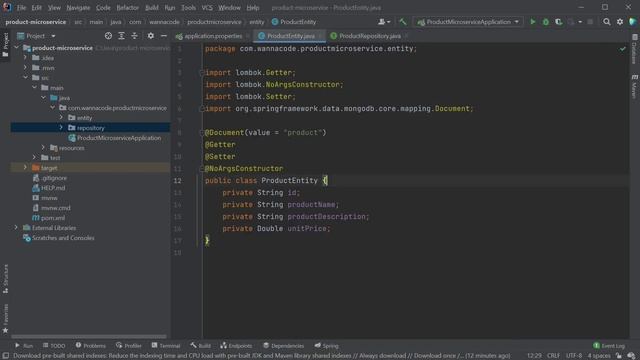Open the more run actions dropdown arrow

pyautogui.click(x=580, y=22)
